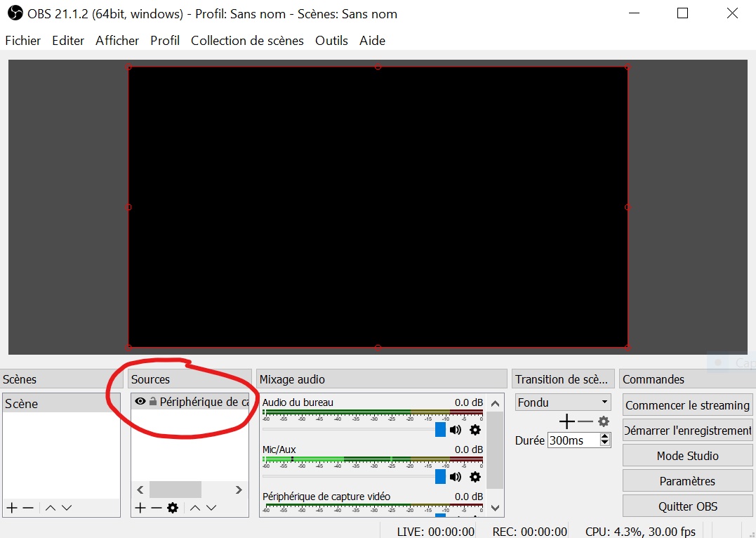The image size is (756, 538).
Task: Remove scene transition with minus icon
Action: [x=585, y=421]
